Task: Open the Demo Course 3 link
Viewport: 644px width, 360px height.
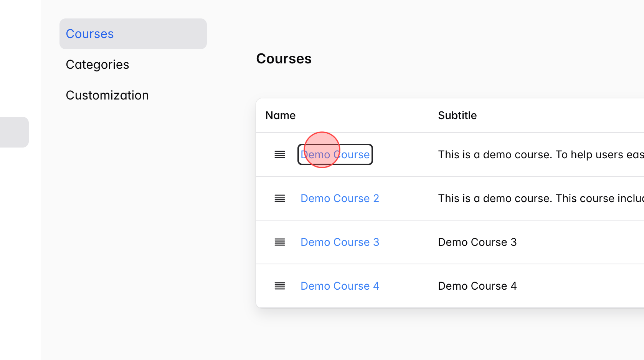Action: (340, 242)
